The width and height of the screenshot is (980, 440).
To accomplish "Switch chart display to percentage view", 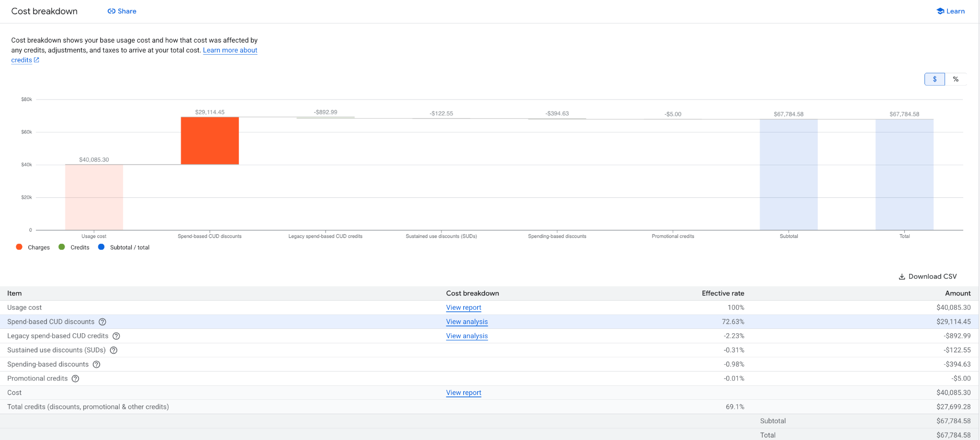I will [x=956, y=79].
